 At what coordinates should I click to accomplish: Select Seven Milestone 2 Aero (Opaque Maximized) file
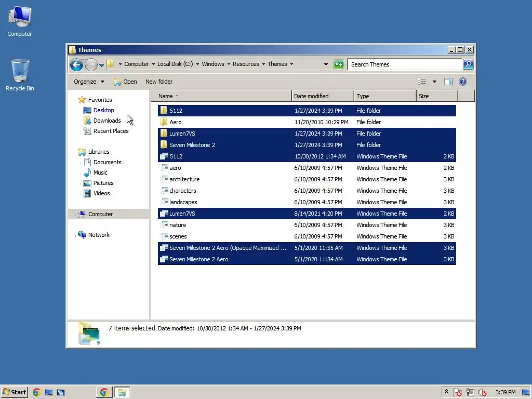pos(307,248)
